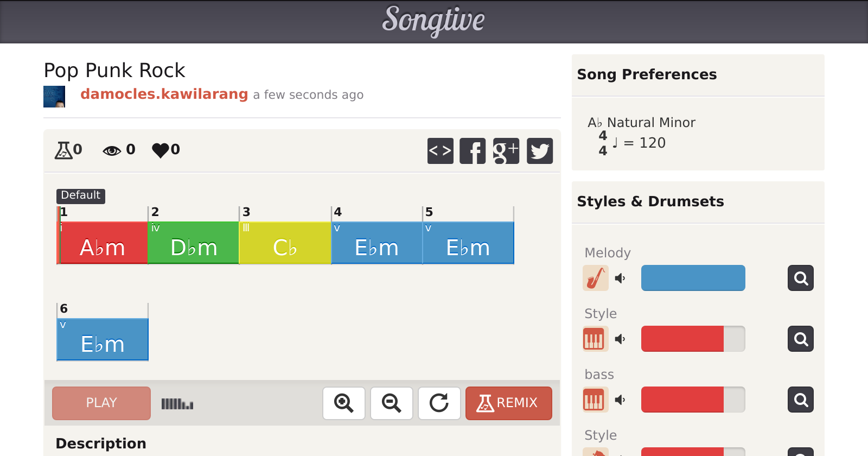
Task: Mute the Melody track speaker
Action: (x=620, y=278)
